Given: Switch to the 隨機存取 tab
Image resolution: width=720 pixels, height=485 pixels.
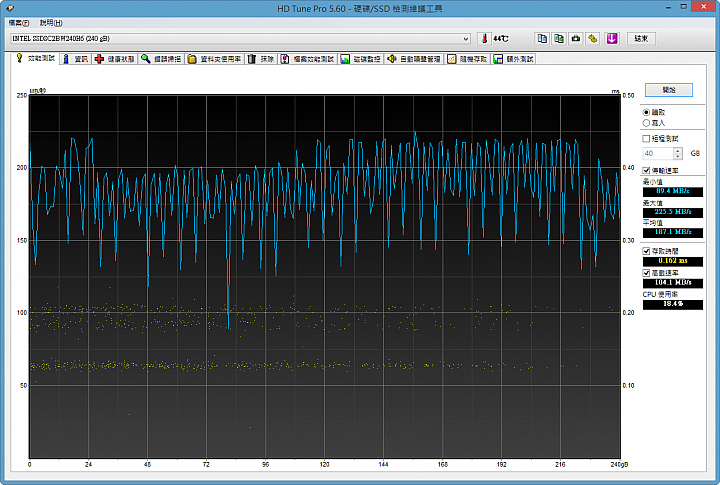Looking at the screenshot, I should [467, 59].
